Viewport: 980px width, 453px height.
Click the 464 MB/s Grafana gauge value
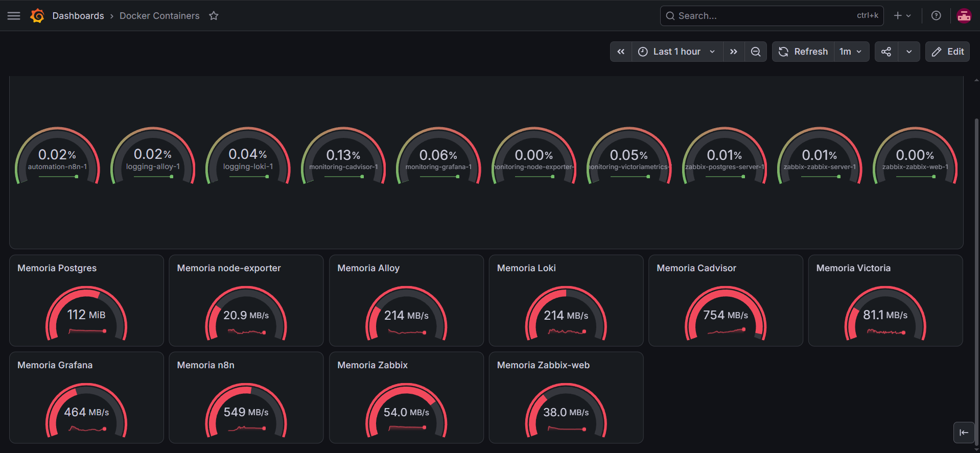(x=86, y=412)
